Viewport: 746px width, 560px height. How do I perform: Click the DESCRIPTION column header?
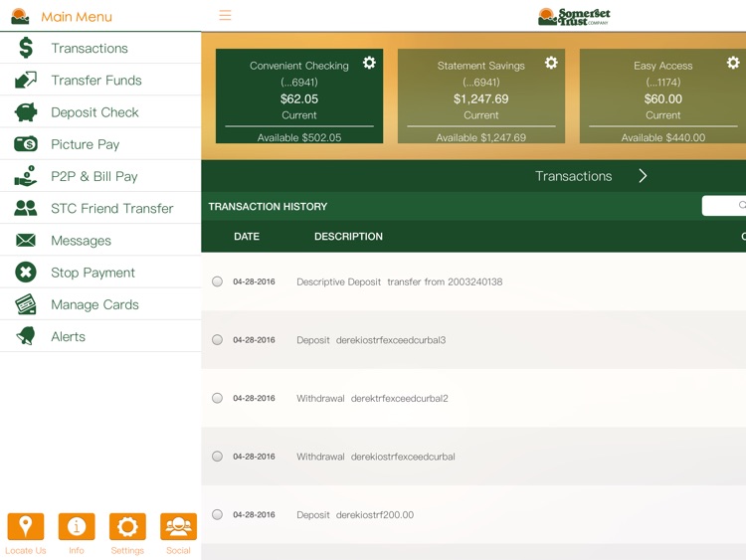348,237
